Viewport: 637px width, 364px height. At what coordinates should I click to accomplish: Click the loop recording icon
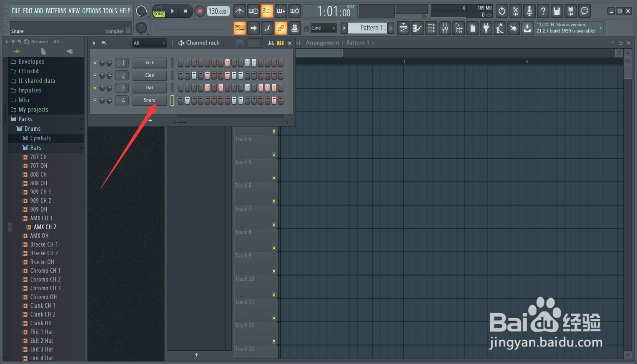coord(294,11)
